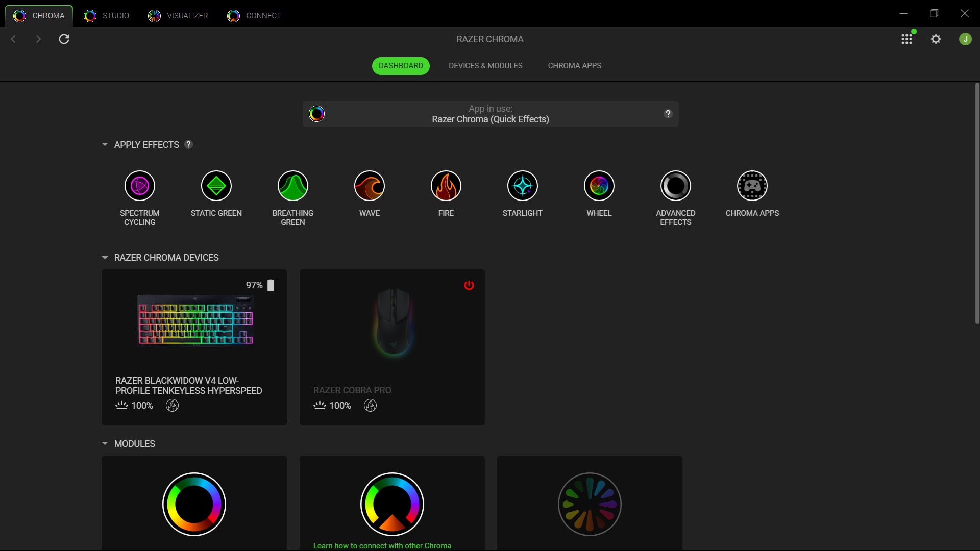Click the App in use status bar

point(491,114)
